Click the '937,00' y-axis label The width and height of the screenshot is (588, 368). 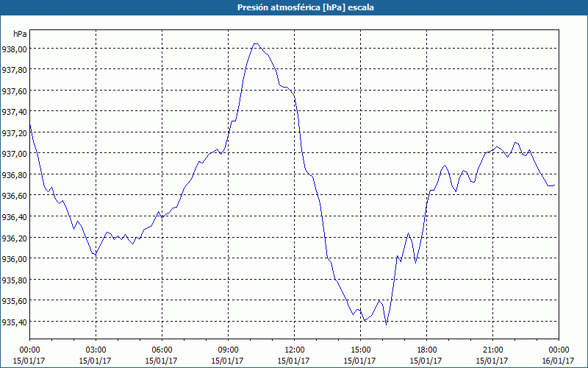(13, 154)
